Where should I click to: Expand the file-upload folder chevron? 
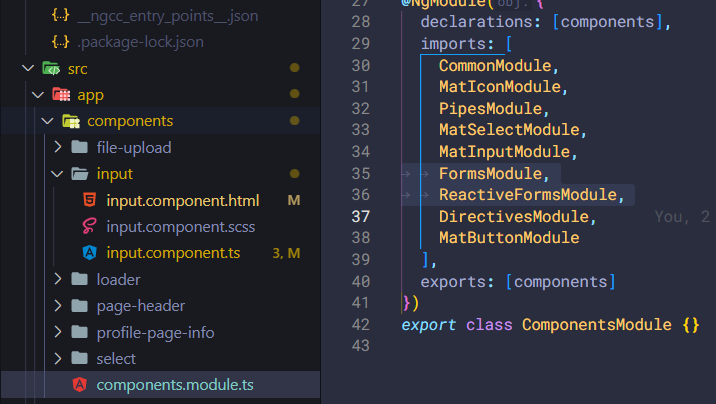tap(58, 147)
